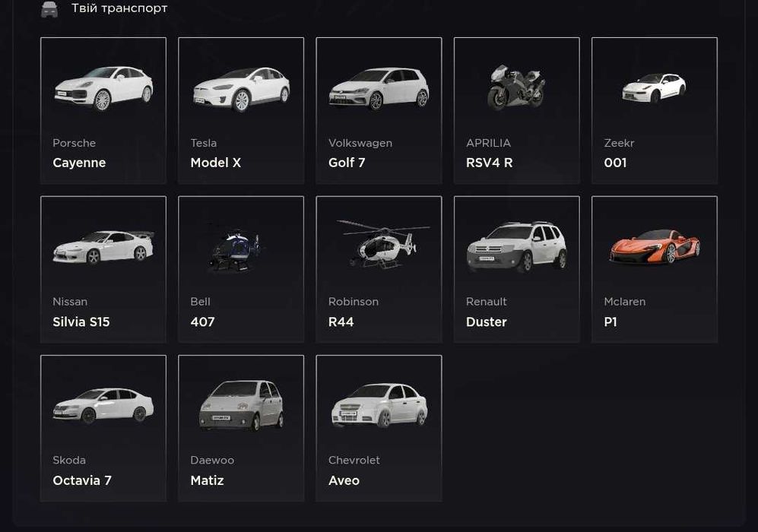
Task: Select the Chevrolet Aveo car image
Action: [379, 405]
